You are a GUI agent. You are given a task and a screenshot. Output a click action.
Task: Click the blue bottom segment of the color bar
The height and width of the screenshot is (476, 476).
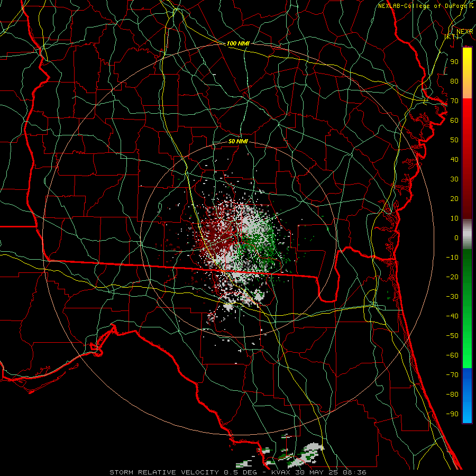pos(467,396)
